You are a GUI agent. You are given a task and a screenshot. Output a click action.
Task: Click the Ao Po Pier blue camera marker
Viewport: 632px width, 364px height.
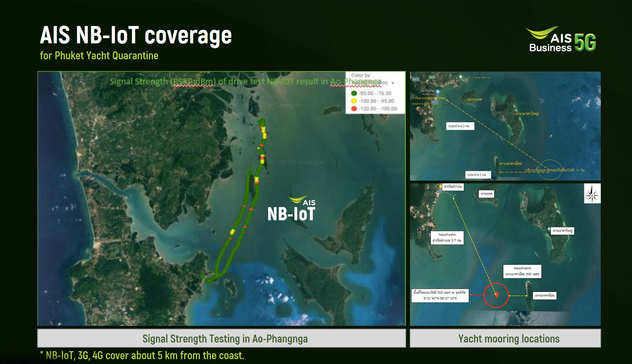click(x=438, y=92)
